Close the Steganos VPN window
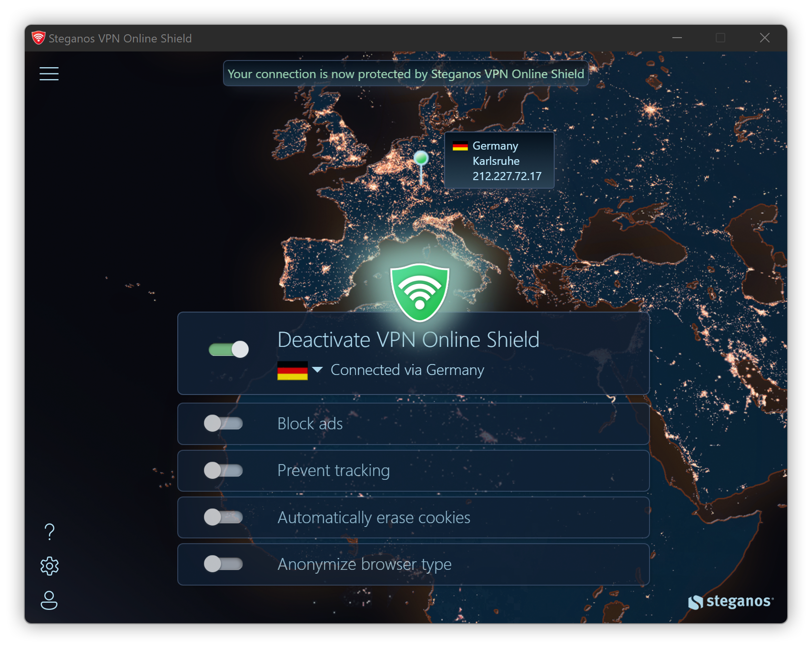The width and height of the screenshot is (812, 648). [x=765, y=38]
